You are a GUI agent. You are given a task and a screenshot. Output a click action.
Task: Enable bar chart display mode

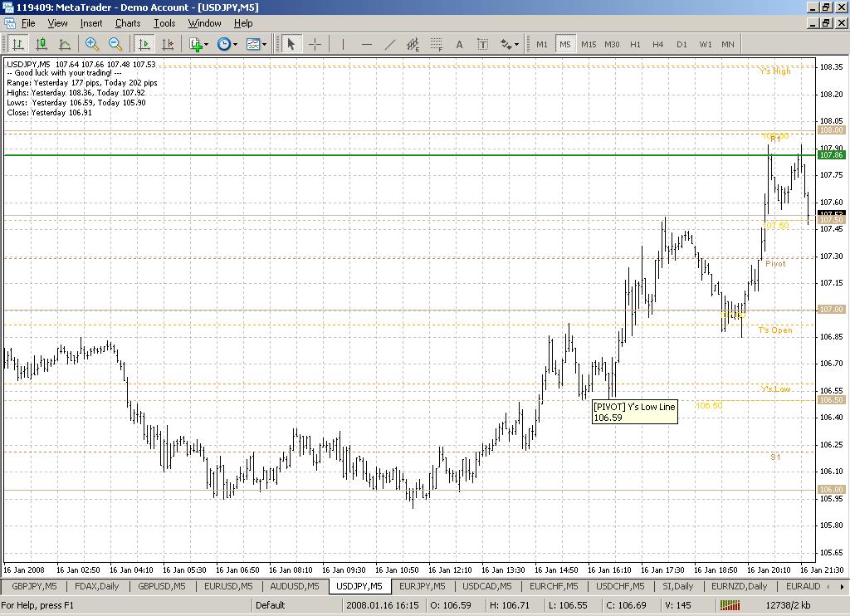click(17, 44)
